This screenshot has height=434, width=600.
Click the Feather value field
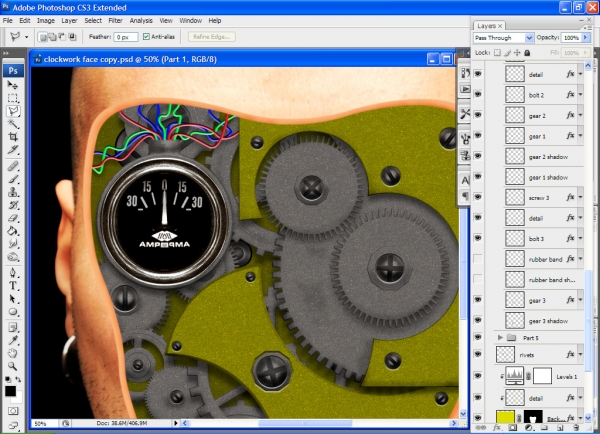pos(126,37)
